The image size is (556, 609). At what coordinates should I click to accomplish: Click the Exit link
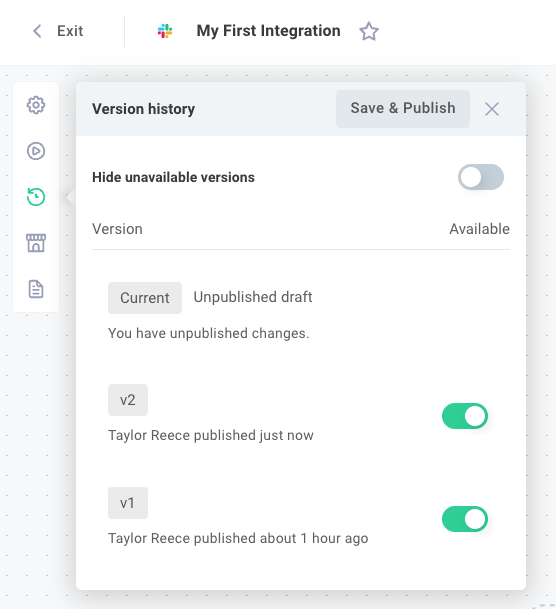(x=70, y=31)
